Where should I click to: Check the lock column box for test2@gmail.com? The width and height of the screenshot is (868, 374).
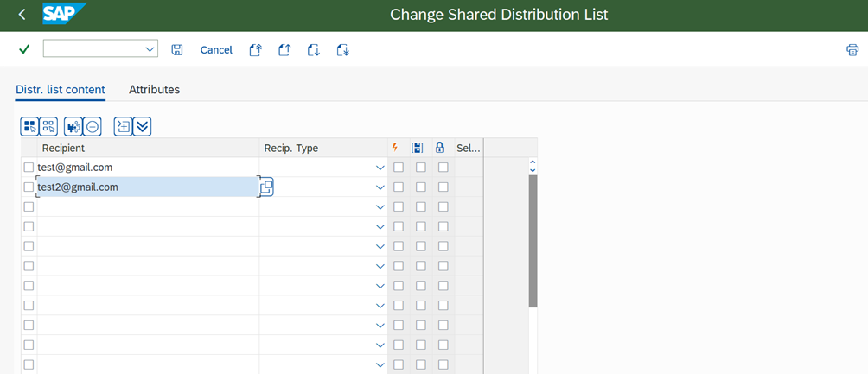point(443,187)
